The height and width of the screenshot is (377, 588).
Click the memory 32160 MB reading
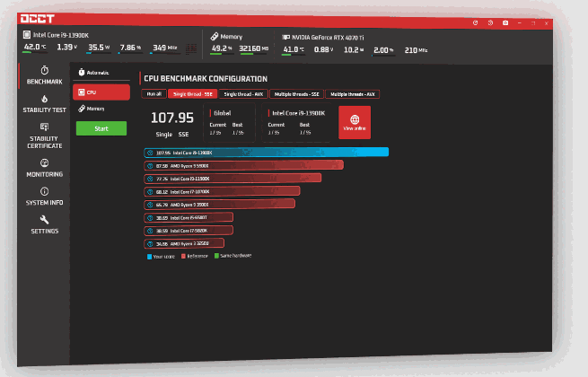[x=253, y=48]
